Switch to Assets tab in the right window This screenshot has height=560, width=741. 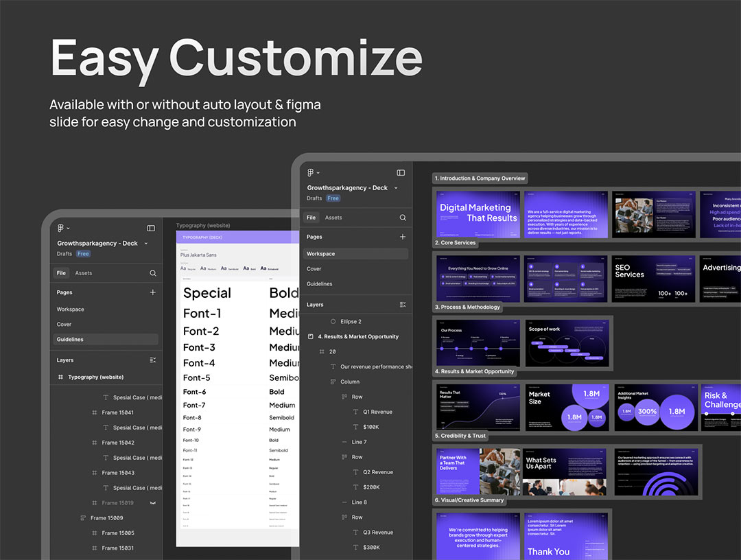[333, 218]
